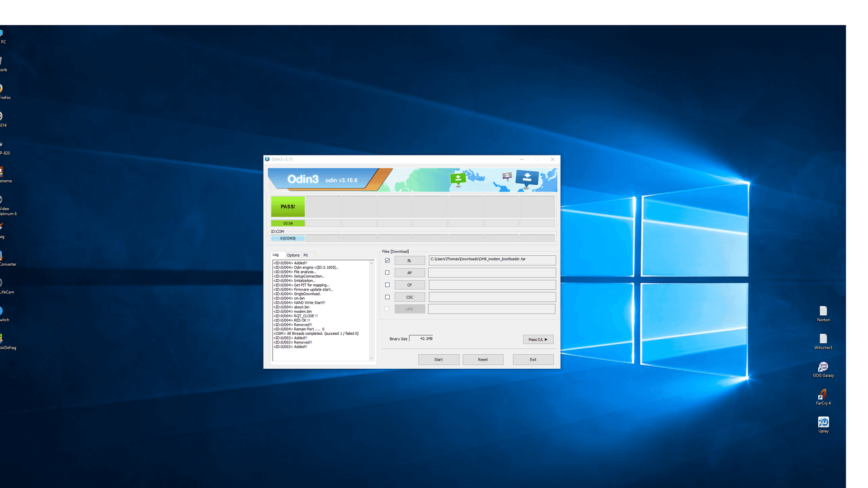Browse for a CSC file with CSC button
Screen dimensions: 868x488
coord(410,297)
